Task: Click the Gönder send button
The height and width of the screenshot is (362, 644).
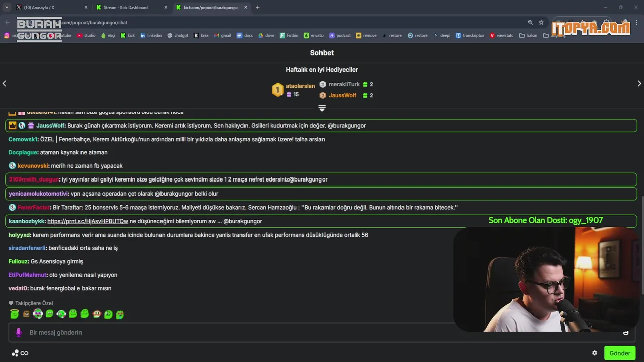Action: click(620, 353)
